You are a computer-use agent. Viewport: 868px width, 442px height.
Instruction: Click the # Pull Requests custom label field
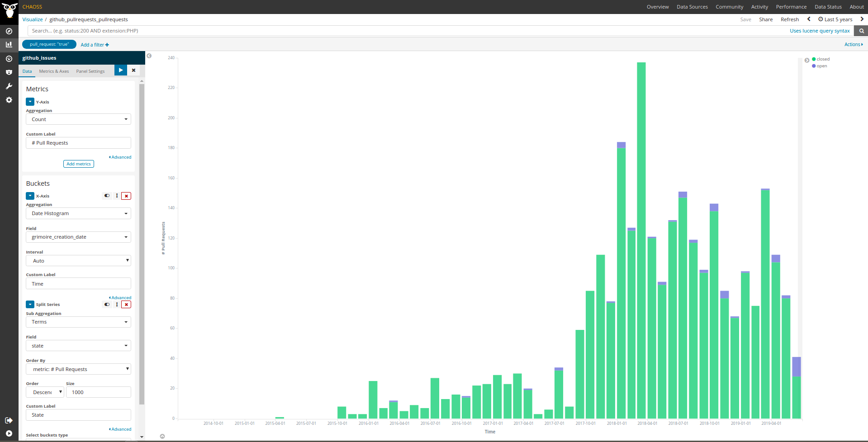(x=78, y=143)
